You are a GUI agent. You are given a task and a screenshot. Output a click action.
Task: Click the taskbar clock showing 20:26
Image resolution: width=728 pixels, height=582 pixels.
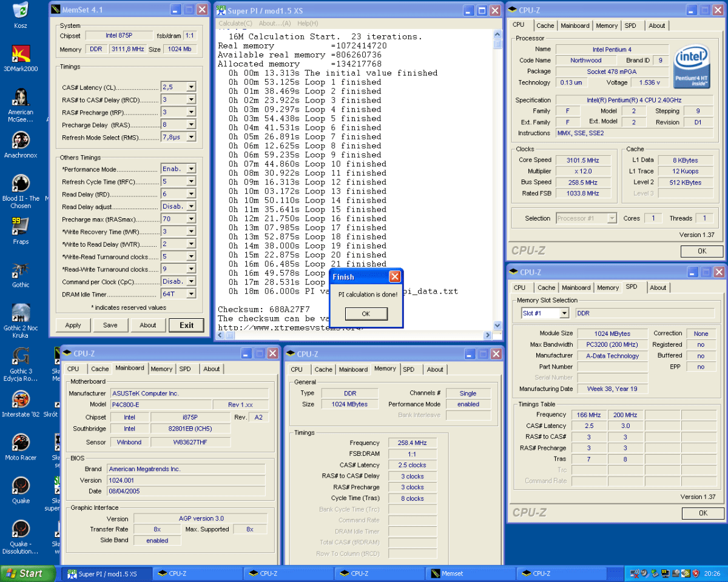click(x=713, y=574)
